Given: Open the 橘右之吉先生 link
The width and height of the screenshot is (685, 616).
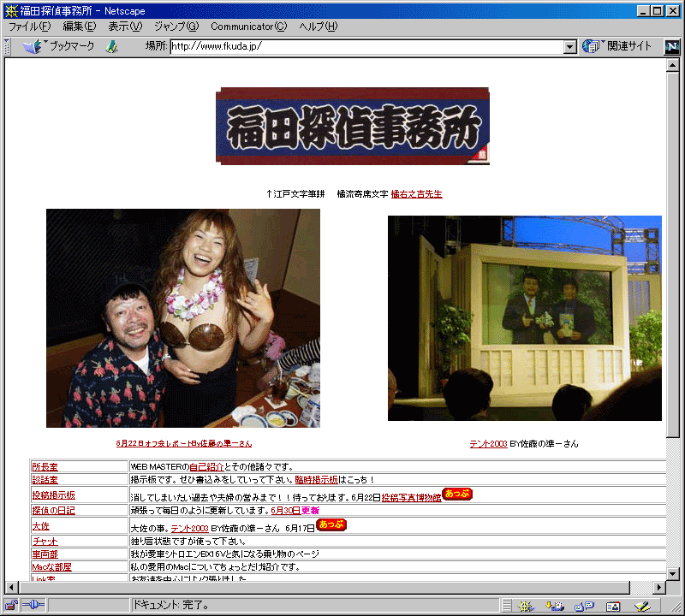Looking at the screenshot, I should [x=416, y=194].
